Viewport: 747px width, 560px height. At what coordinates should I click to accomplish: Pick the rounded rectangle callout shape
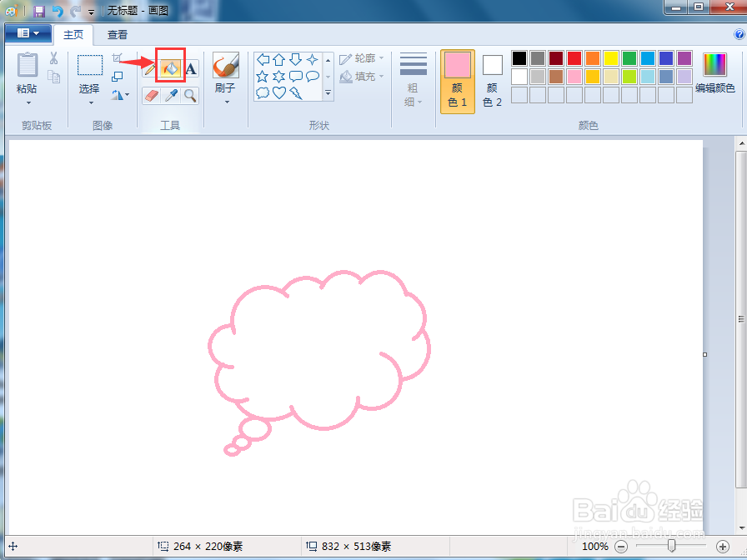[x=296, y=76]
